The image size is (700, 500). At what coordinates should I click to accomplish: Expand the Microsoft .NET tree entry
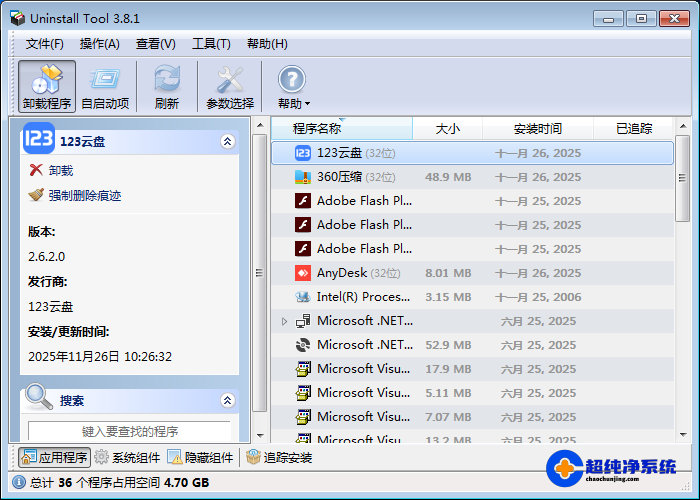(x=284, y=321)
